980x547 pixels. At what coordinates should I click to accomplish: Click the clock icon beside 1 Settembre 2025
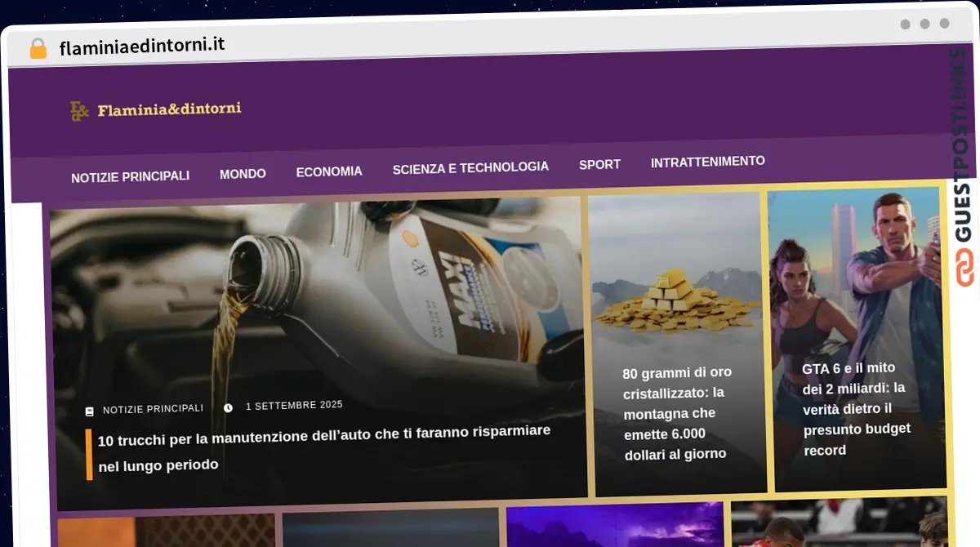pyautogui.click(x=228, y=407)
